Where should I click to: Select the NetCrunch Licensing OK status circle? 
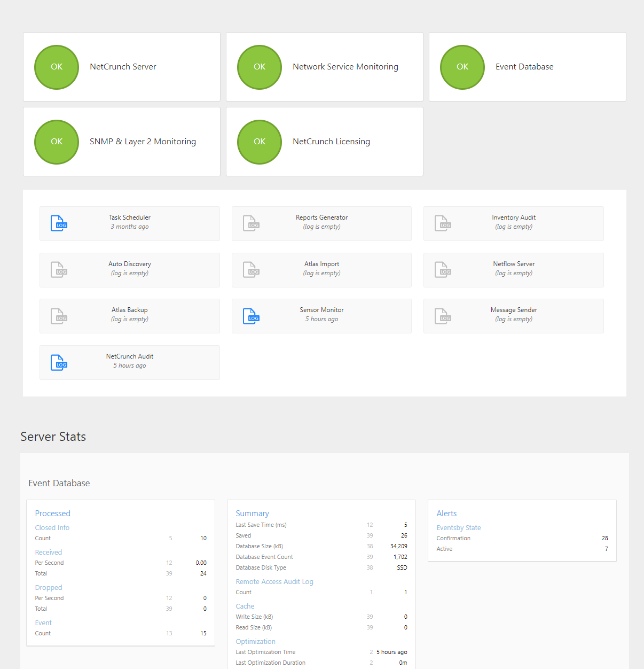point(260,142)
